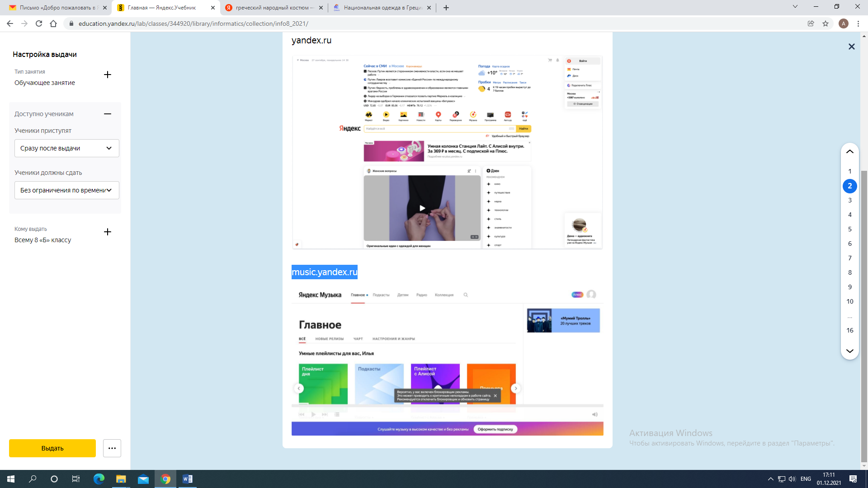Jump to page 5 in navigator

coord(850,229)
